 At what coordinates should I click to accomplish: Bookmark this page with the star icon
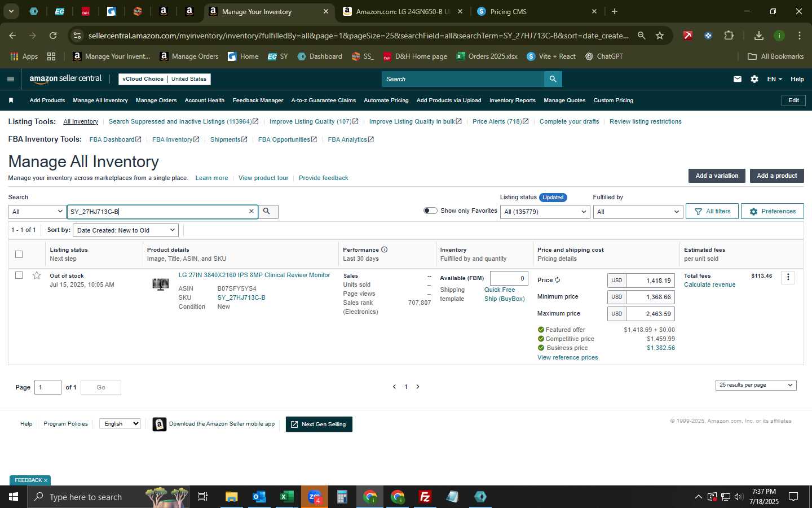pyautogui.click(x=660, y=36)
